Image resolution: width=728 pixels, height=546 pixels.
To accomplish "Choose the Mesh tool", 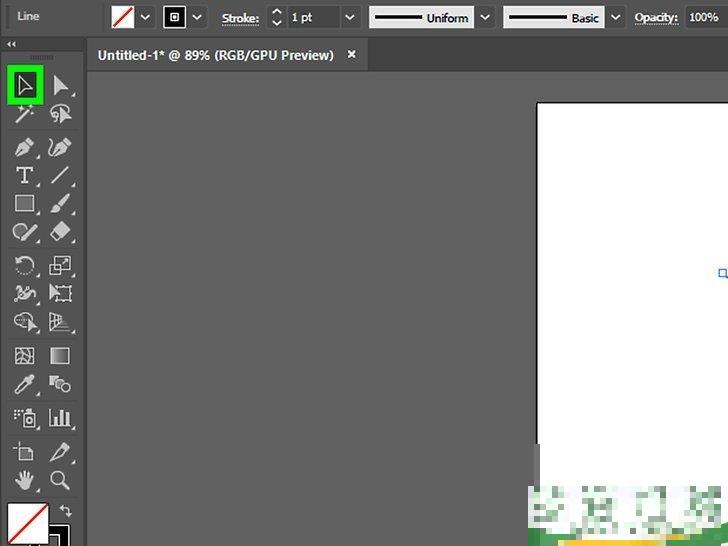I will pos(24,356).
